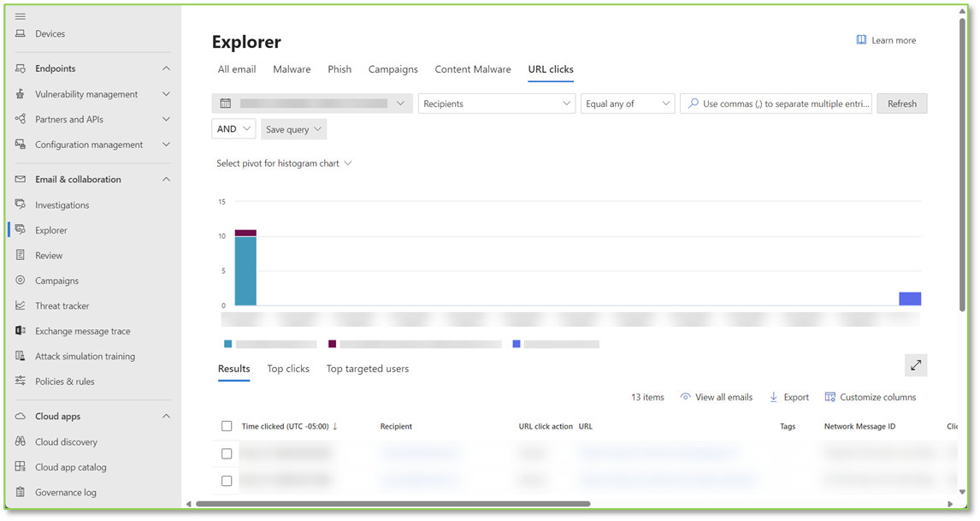
Task: Type in the comma-separated values search field
Action: [776, 103]
